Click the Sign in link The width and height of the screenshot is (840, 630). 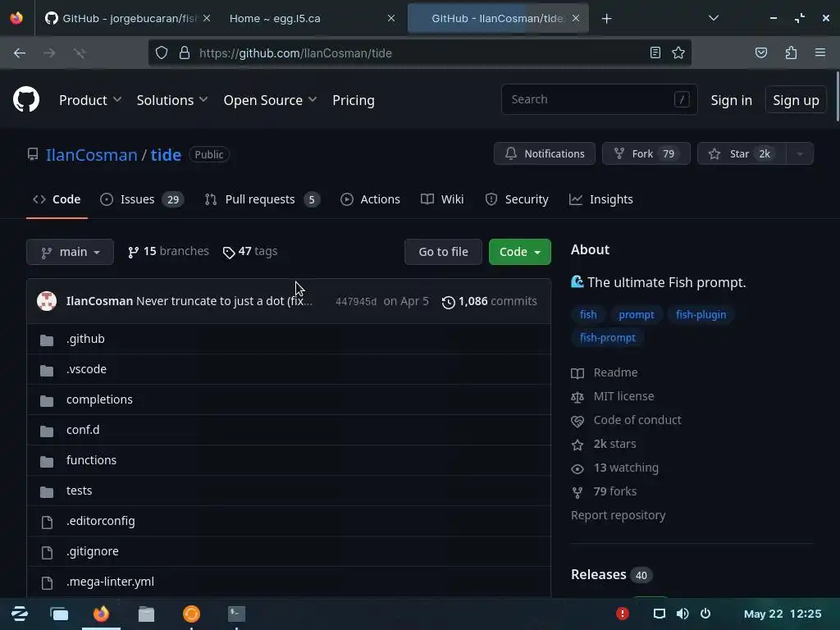coord(731,100)
